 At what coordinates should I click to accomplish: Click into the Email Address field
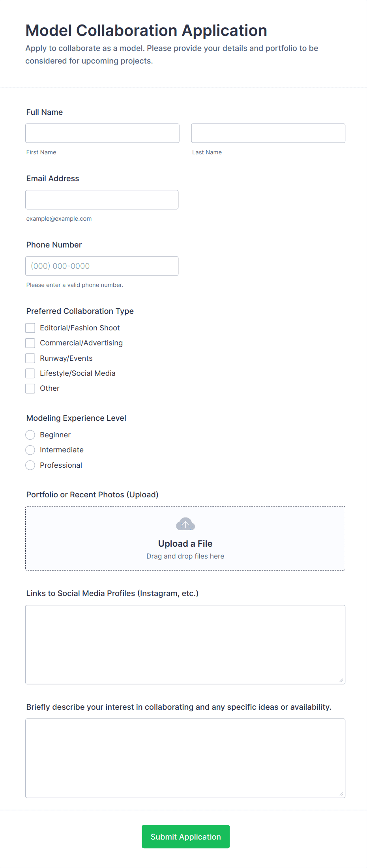tap(102, 200)
